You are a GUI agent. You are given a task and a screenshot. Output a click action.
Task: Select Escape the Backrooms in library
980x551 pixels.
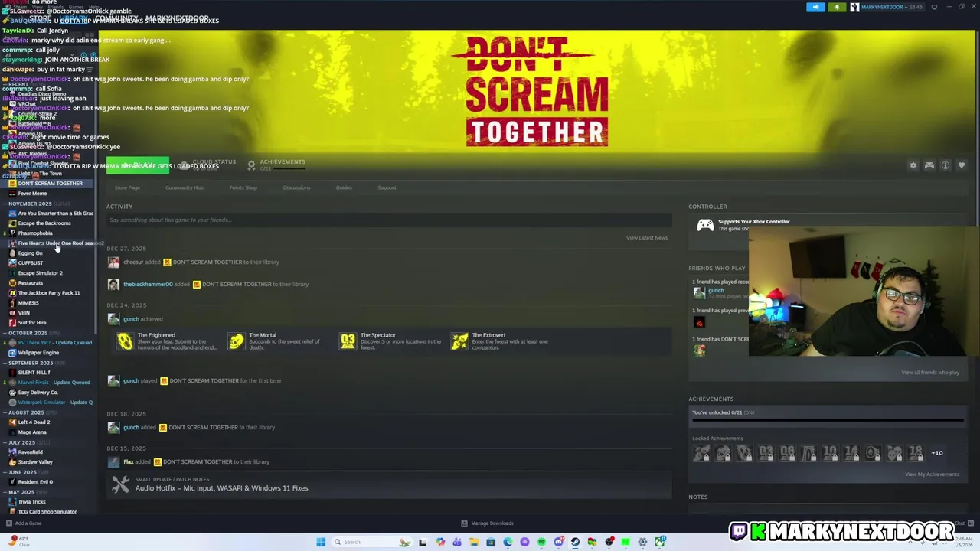(x=44, y=223)
